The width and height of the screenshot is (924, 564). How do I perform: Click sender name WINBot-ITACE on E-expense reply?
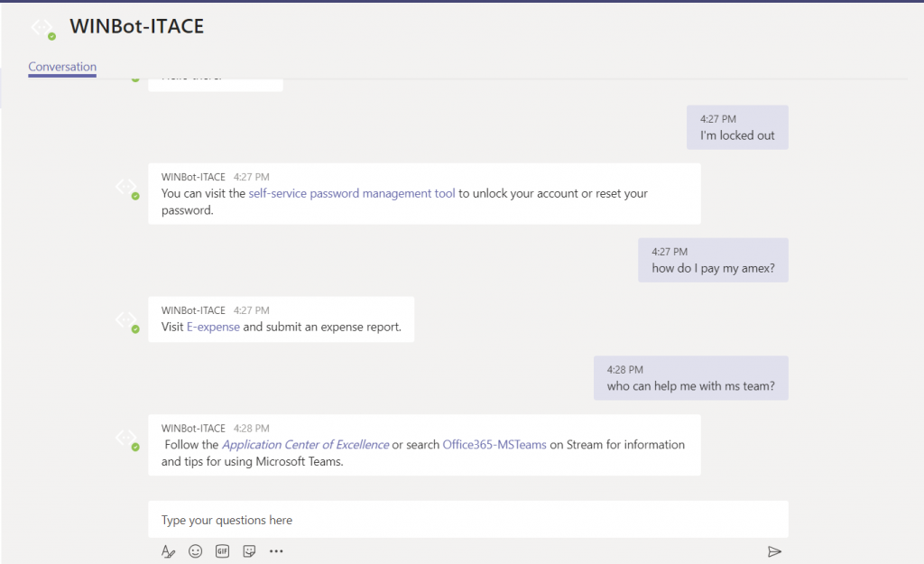[x=193, y=310]
